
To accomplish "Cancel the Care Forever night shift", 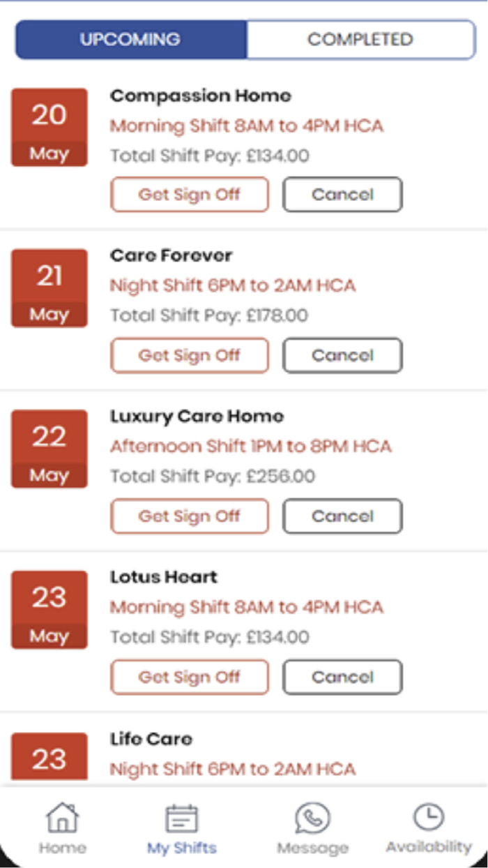I will (342, 355).
